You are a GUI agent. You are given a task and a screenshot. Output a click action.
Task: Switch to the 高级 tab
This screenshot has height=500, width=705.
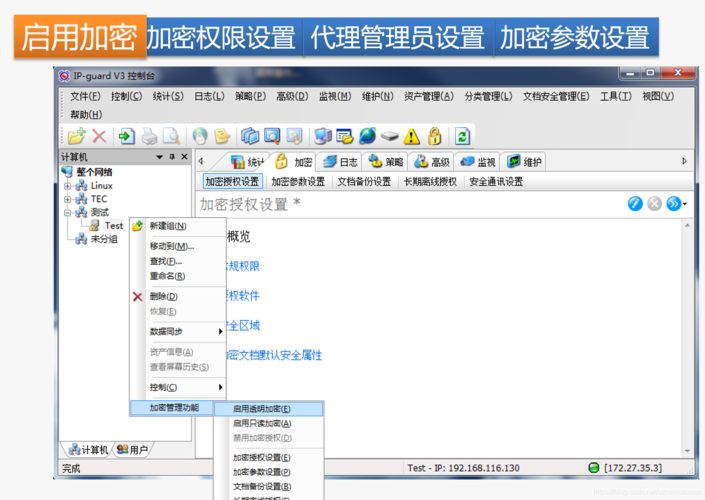(432, 162)
